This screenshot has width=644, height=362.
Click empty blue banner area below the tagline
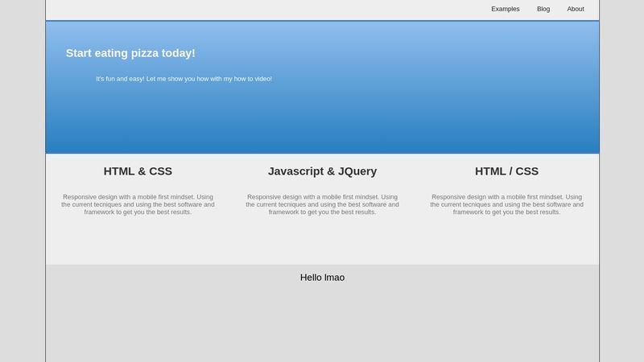[x=322, y=121]
